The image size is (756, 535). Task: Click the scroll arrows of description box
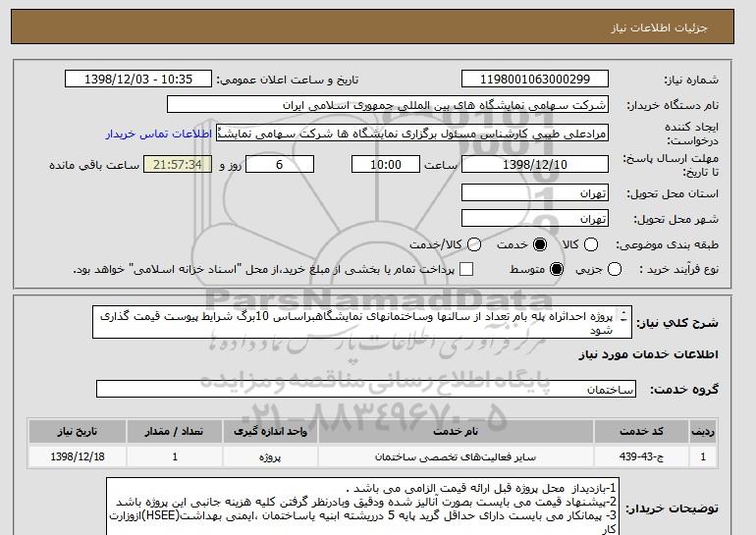623,316
